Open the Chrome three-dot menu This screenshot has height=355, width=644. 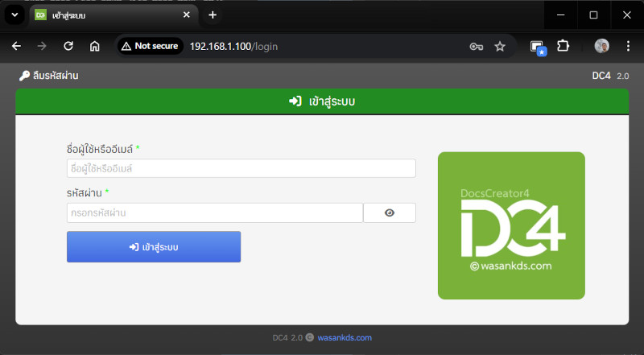point(628,46)
